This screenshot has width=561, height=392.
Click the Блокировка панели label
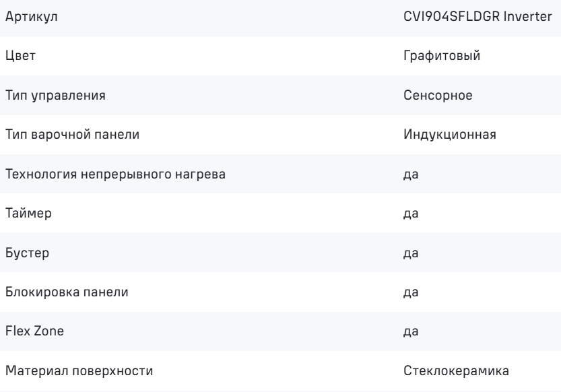(67, 292)
